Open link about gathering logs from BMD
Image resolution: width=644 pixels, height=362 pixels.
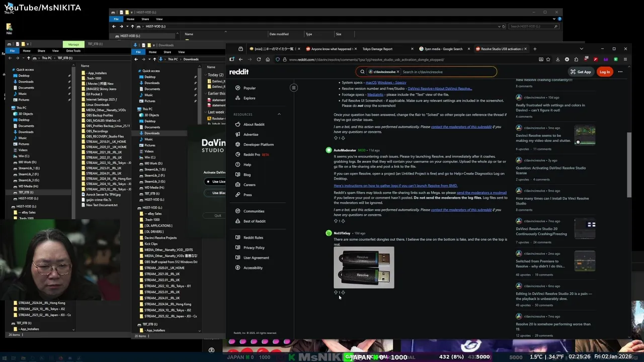(395, 186)
